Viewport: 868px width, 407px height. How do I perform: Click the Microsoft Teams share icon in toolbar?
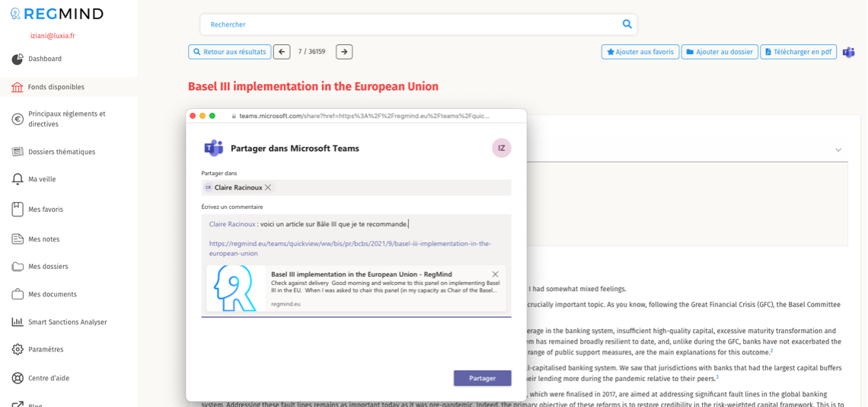[x=849, y=52]
